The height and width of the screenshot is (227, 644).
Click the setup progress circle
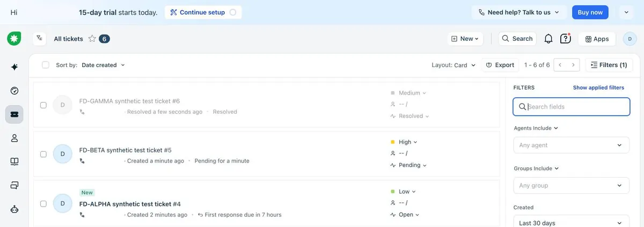coord(232,12)
